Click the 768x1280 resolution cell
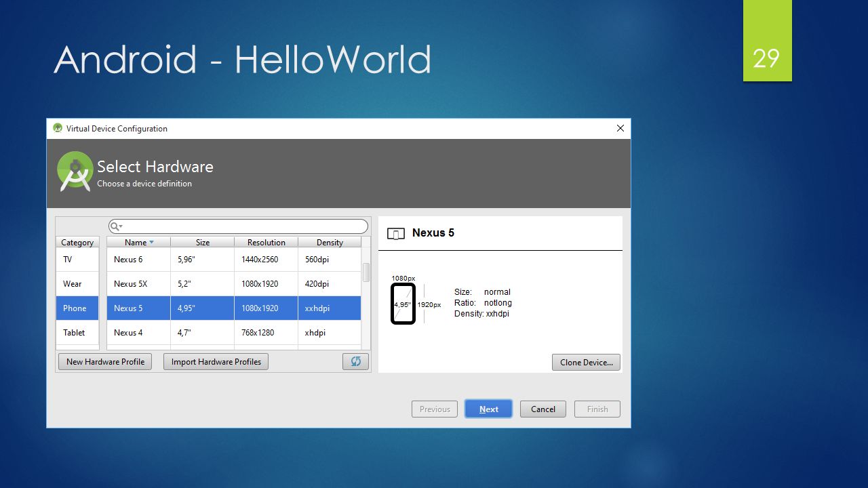 266,333
